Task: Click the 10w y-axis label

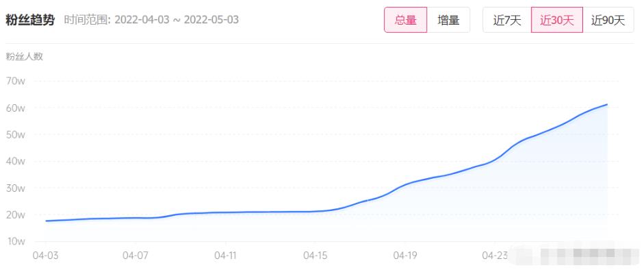Action: point(16,241)
